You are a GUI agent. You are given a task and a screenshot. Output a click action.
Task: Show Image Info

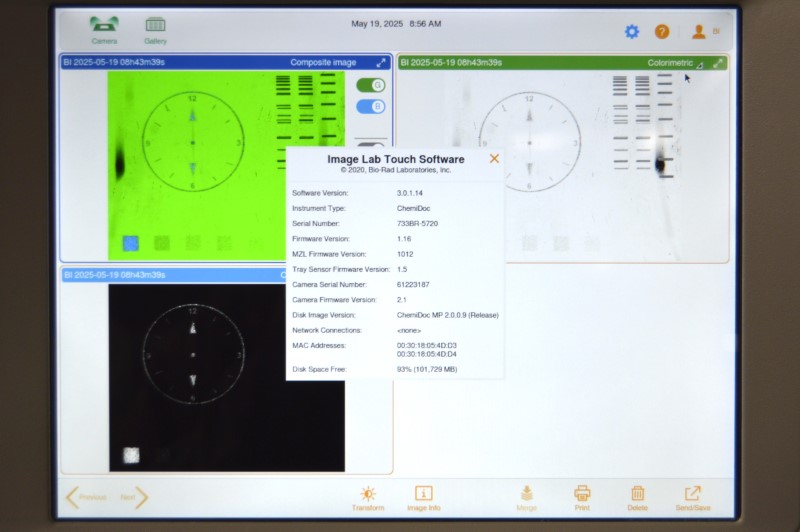423,498
